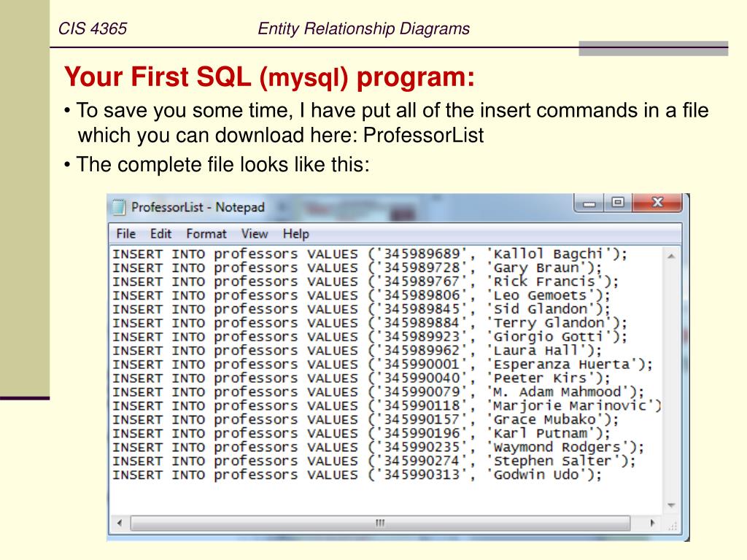Click the line containing 'Giorgio Gotti'
The image size is (747, 560).
click(x=370, y=337)
